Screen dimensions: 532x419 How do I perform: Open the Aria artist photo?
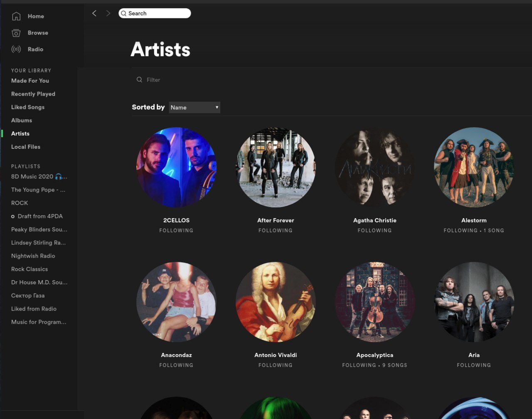pos(474,302)
